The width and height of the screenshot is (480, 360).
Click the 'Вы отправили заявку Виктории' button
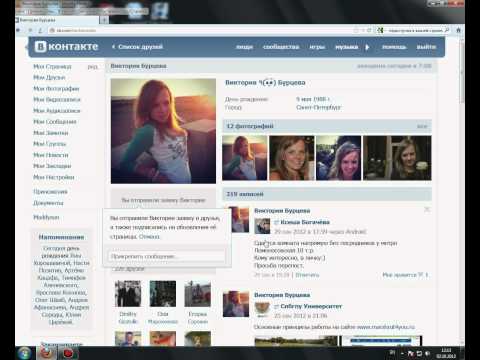coord(163,200)
